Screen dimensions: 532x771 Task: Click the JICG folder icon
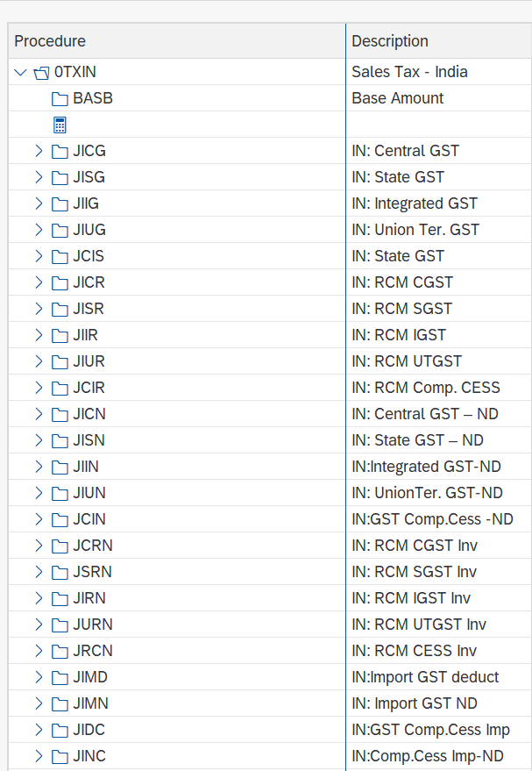[60, 152]
